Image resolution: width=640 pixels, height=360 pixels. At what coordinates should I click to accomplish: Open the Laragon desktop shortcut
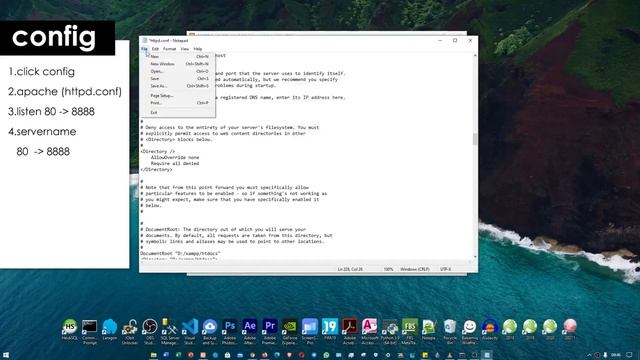tap(109, 330)
